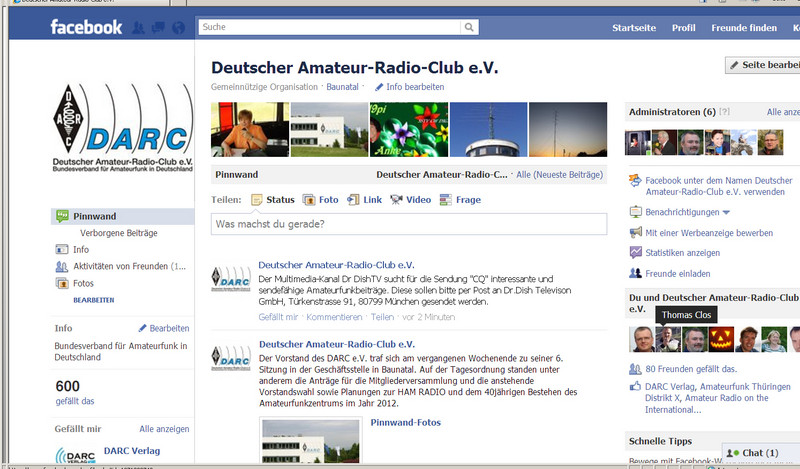
Task: Click thumbs-up icon beside DARC Verlag
Action: click(635, 386)
